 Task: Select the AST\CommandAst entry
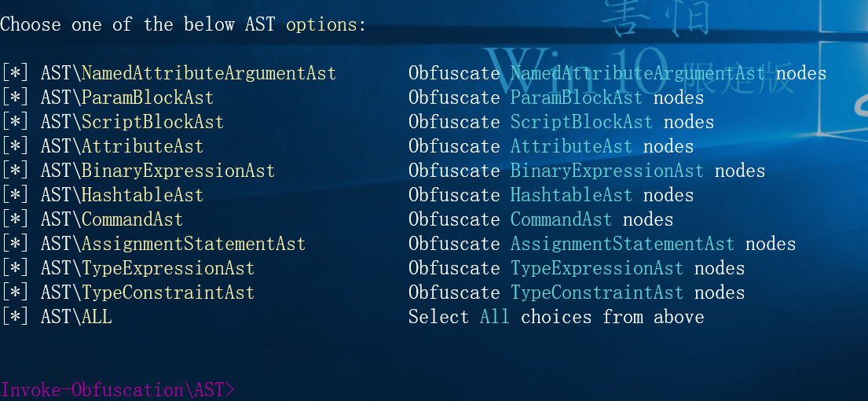pyautogui.click(x=112, y=219)
